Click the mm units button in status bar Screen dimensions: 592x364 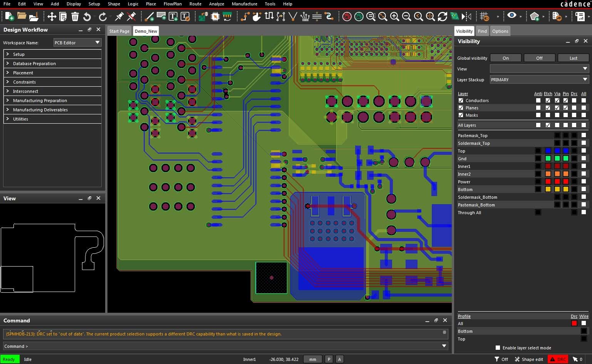coord(313,359)
